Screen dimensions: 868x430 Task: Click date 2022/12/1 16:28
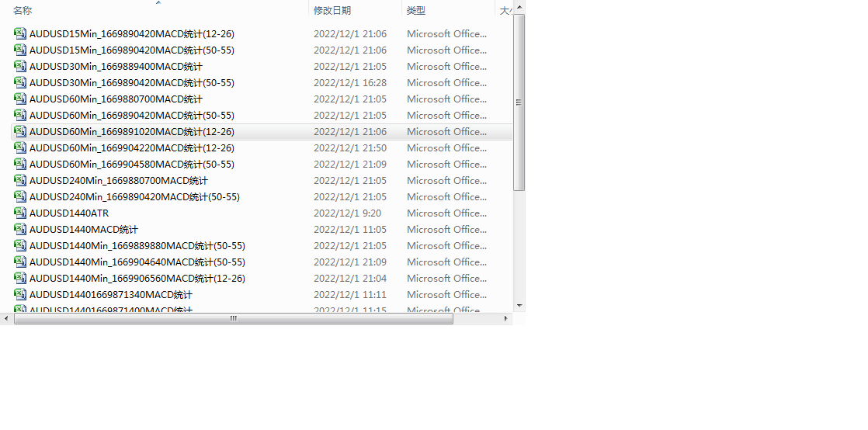point(350,82)
